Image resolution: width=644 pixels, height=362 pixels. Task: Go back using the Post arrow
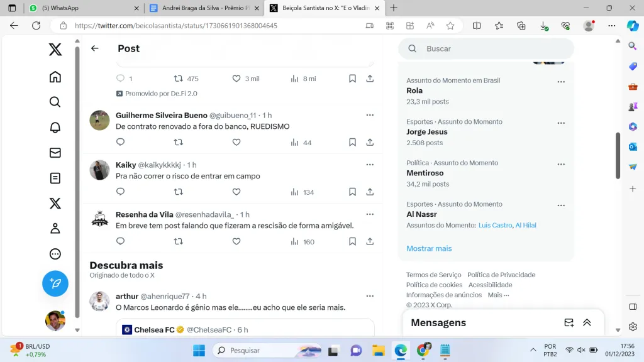pos(95,48)
